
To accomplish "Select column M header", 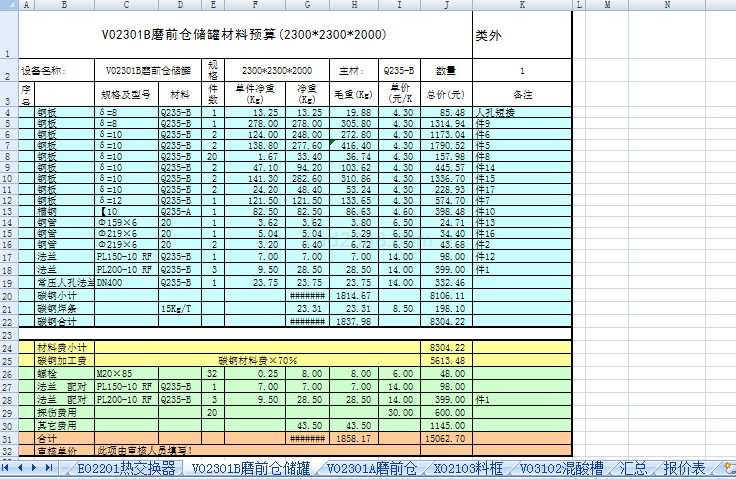I will [607, 5].
